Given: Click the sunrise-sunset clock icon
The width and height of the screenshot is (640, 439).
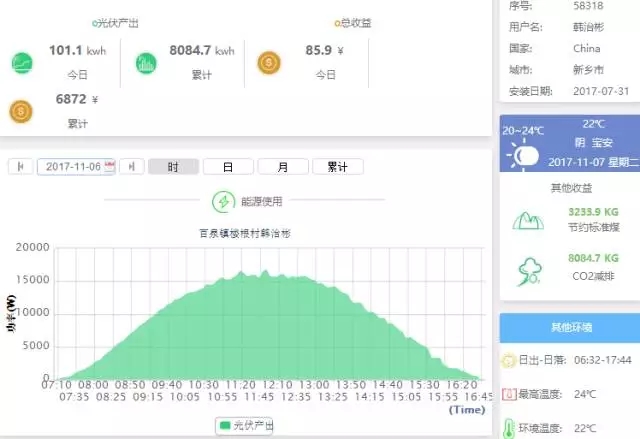Looking at the screenshot, I should coord(508,359).
